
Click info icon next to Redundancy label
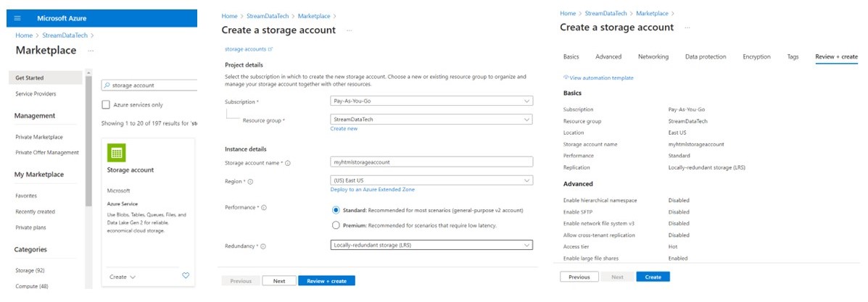tap(263, 246)
